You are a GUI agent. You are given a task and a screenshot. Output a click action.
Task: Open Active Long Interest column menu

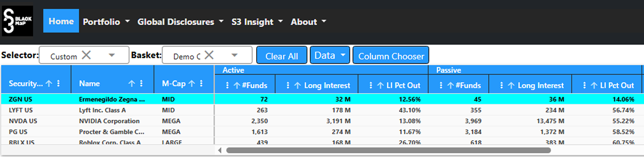click(x=288, y=86)
